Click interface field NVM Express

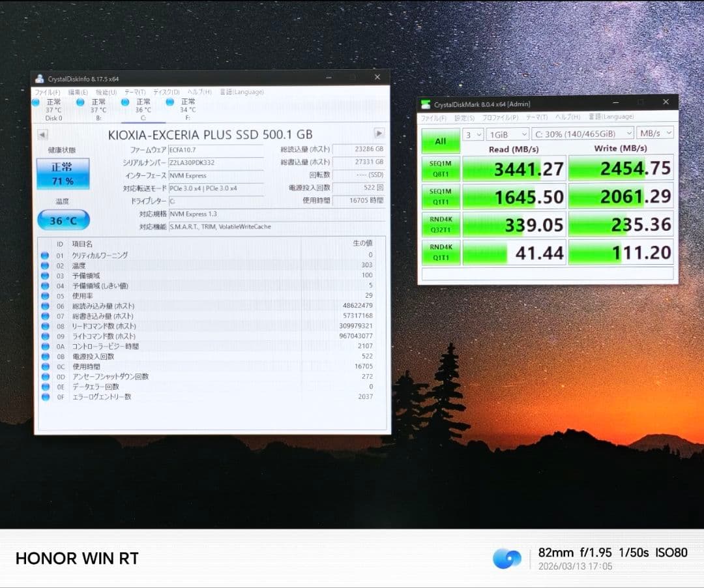tap(216, 175)
